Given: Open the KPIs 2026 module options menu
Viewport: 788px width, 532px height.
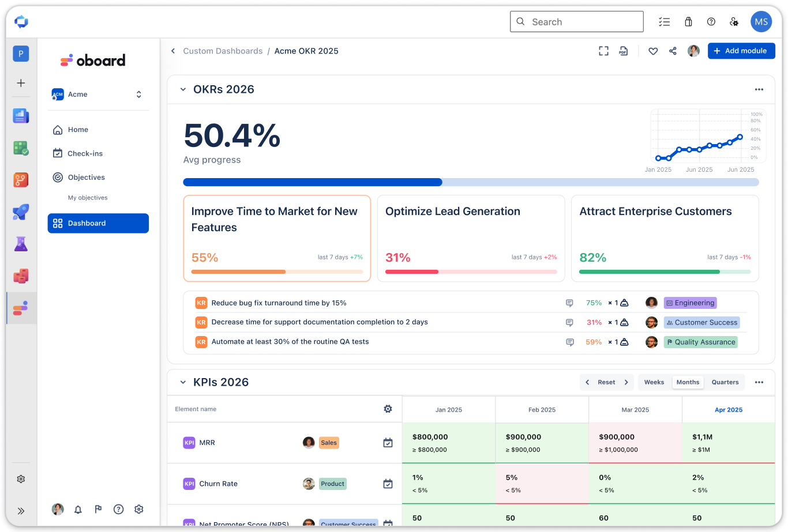Looking at the screenshot, I should [759, 382].
